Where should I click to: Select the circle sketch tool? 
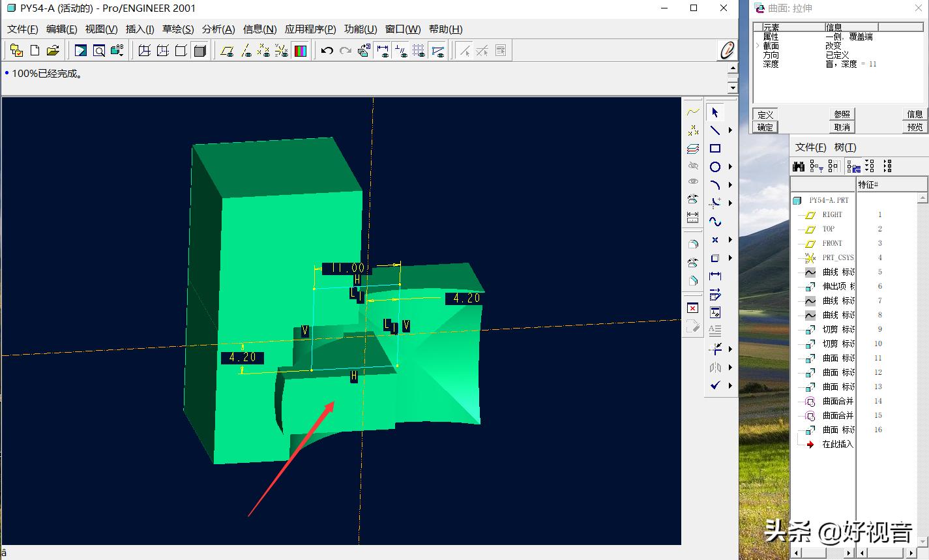[x=715, y=167]
